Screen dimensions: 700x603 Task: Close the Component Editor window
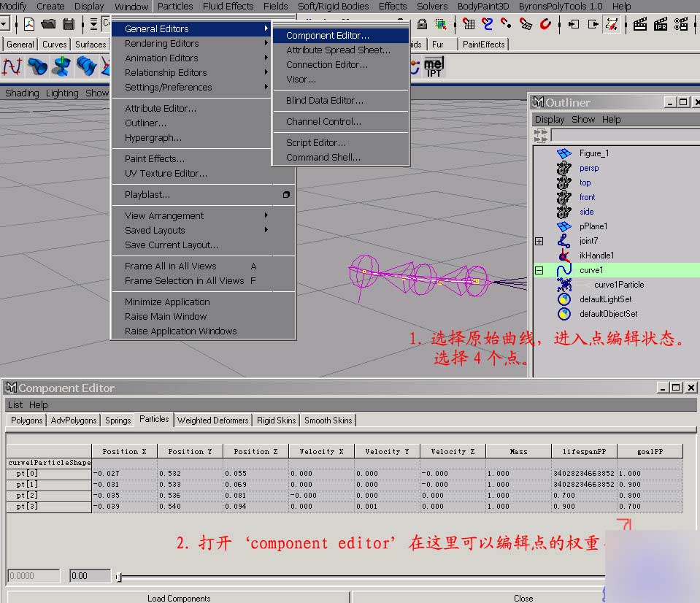[690, 388]
